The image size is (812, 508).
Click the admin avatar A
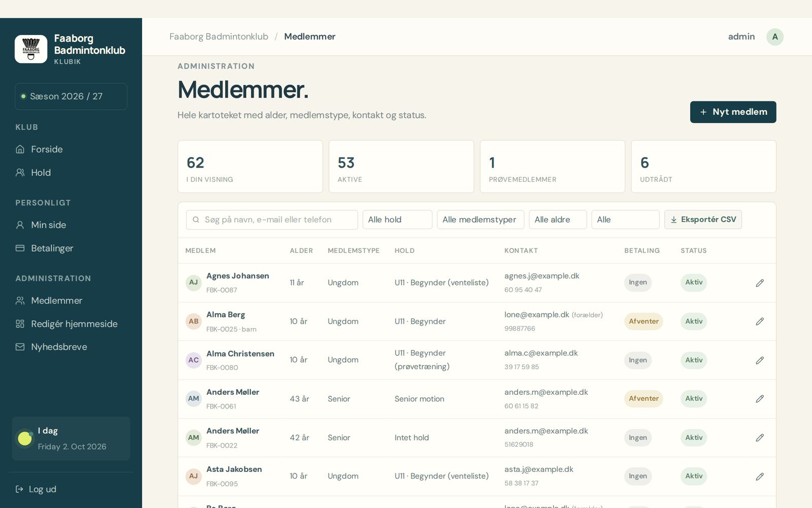pyautogui.click(x=775, y=37)
